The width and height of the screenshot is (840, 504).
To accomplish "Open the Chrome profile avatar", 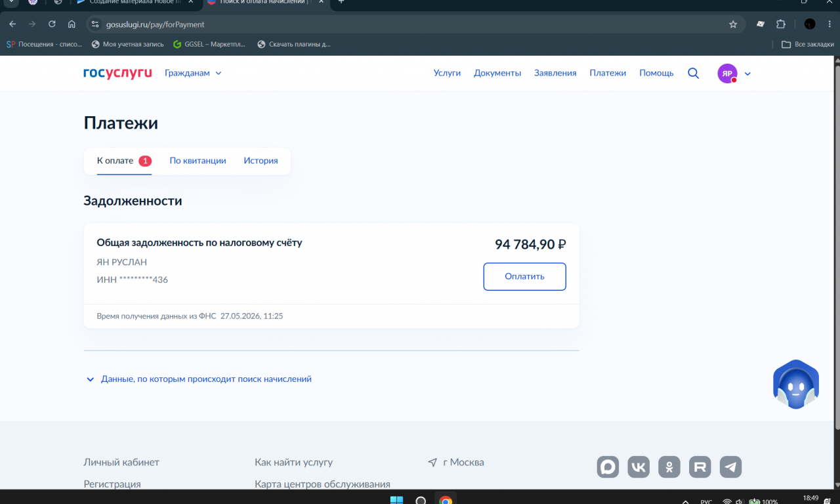I will [x=810, y=24].
